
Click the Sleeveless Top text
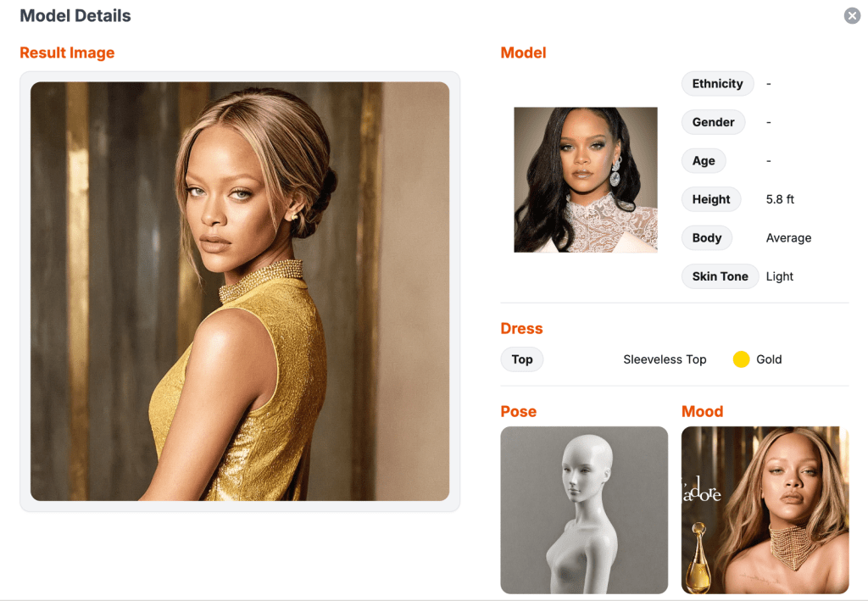665,359
